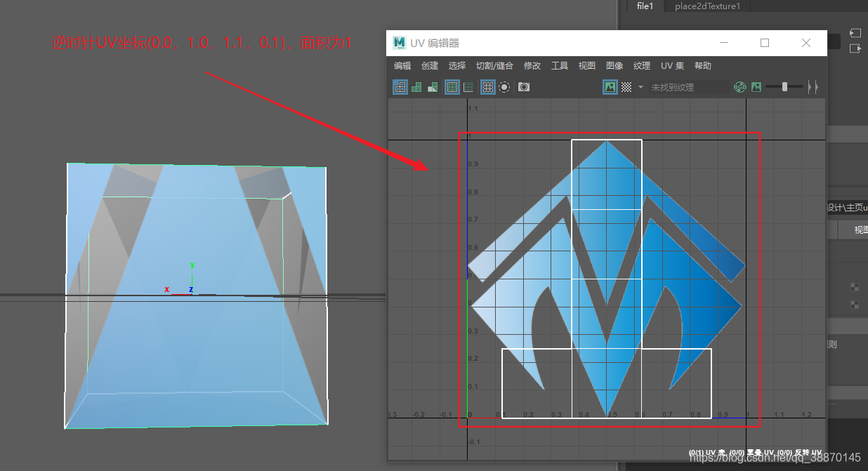Toggle wireframe UV shell display icon
Screen dimensions: 868x471
[400, 87]
